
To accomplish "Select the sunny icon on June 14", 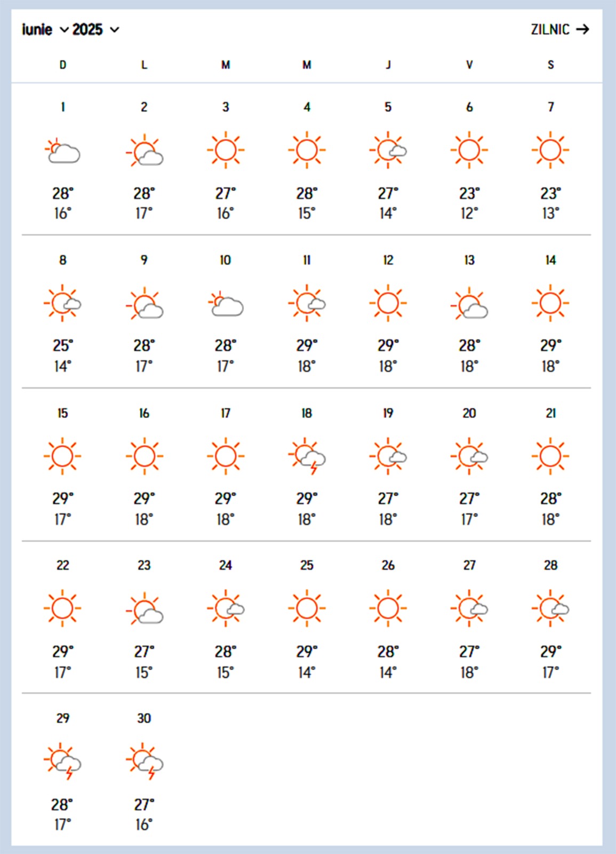I will click(x=550, y=303).
